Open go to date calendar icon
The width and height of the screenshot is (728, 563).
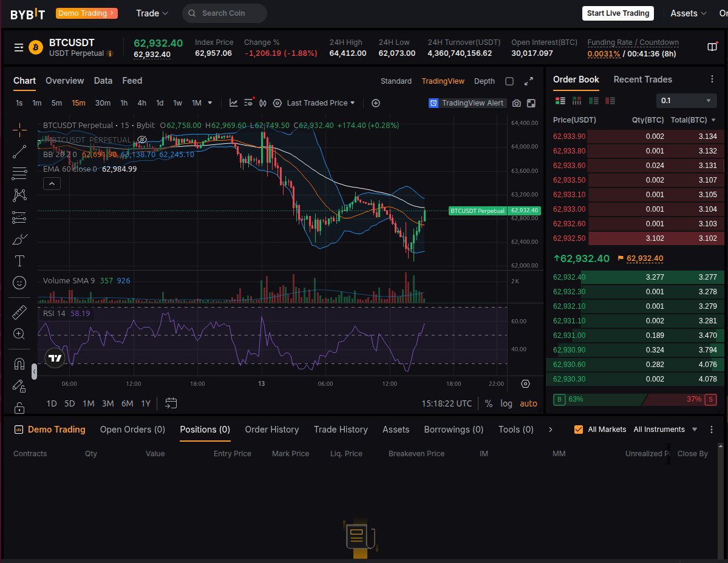(171, 403)
